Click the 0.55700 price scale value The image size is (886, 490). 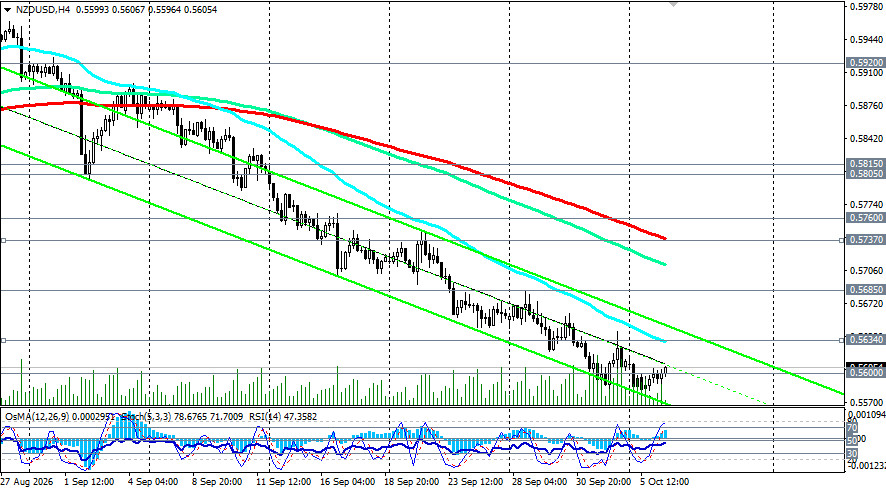866,402
